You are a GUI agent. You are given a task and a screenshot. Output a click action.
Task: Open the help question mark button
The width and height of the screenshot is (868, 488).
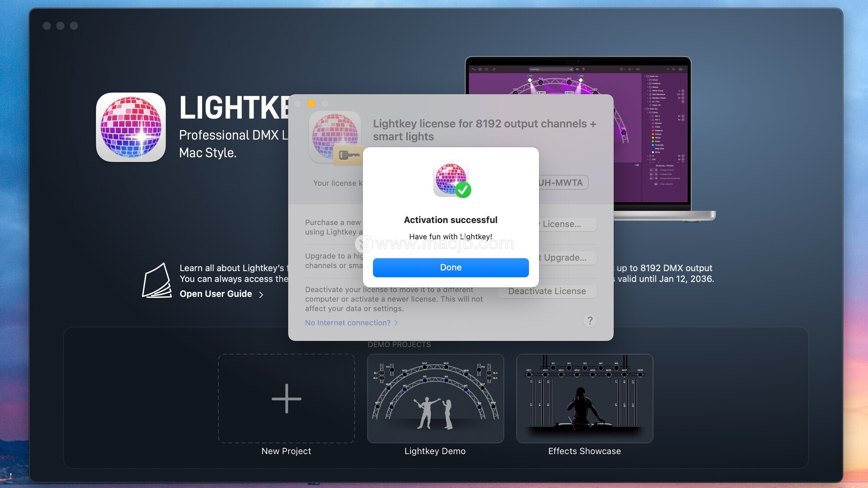590,321
